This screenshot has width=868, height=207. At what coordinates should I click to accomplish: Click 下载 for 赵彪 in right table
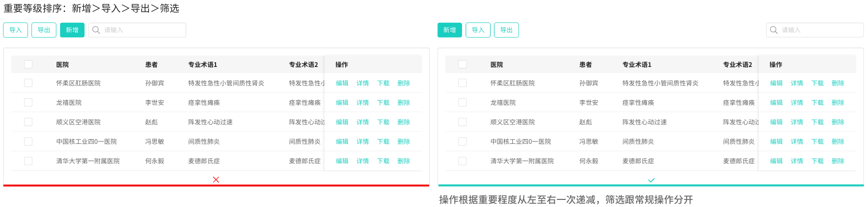[x=817, y=122]
